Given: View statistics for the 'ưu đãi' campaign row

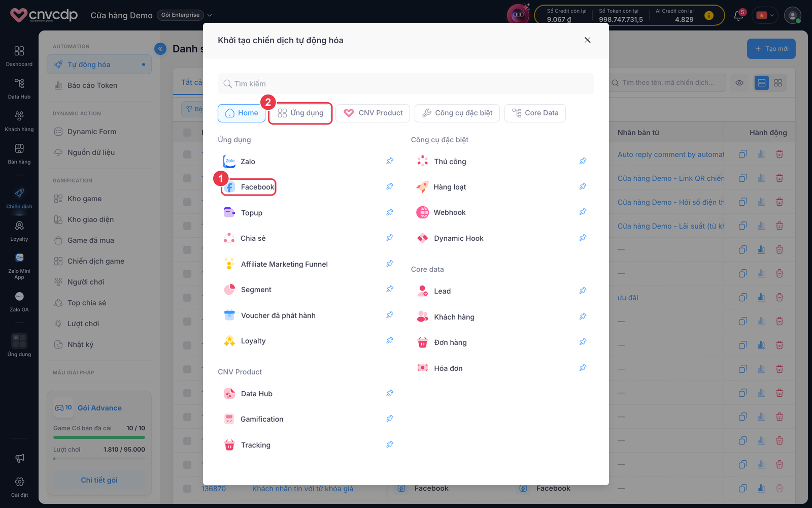Looking at the screenshot, I should (x=761, y=297).
